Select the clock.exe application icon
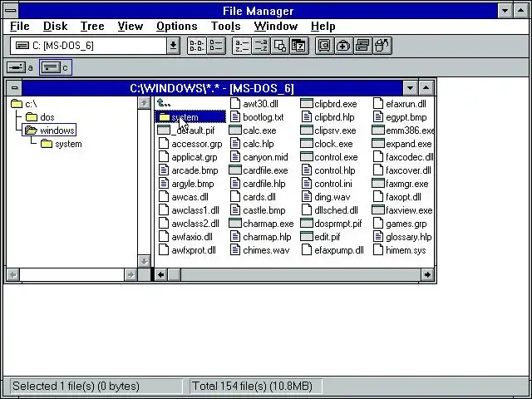The width and height of the screenshot is (532, 399). 307,144
